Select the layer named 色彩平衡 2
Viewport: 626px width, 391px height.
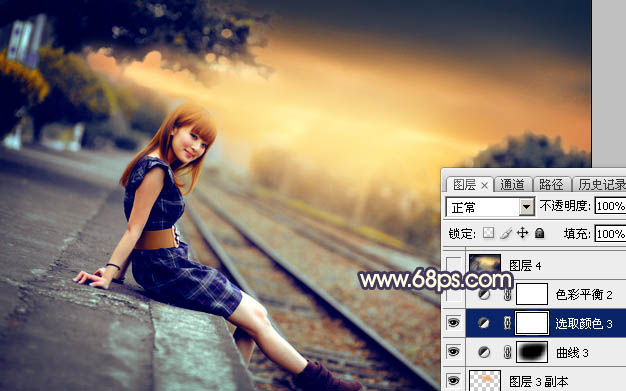point(584,295)
